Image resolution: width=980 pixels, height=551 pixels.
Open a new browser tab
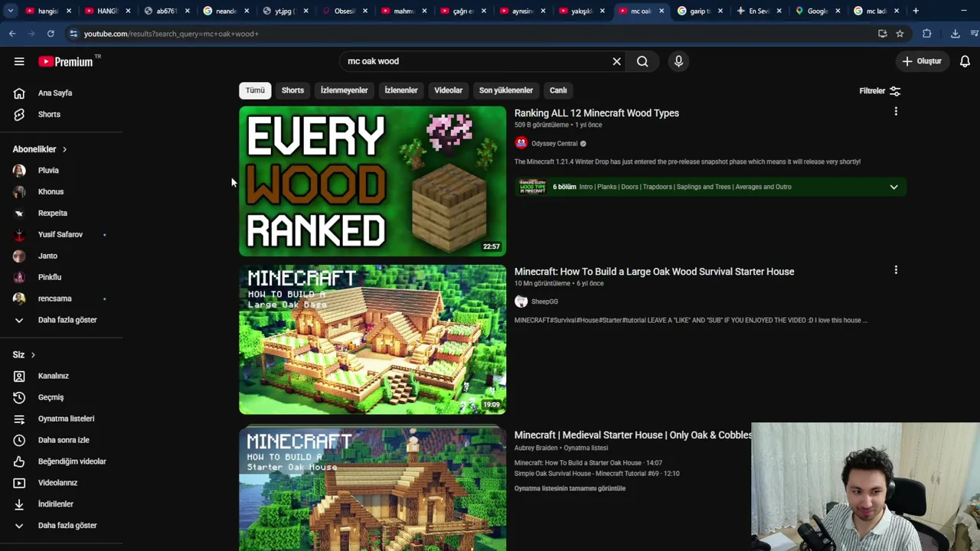(x=916, y=11)
